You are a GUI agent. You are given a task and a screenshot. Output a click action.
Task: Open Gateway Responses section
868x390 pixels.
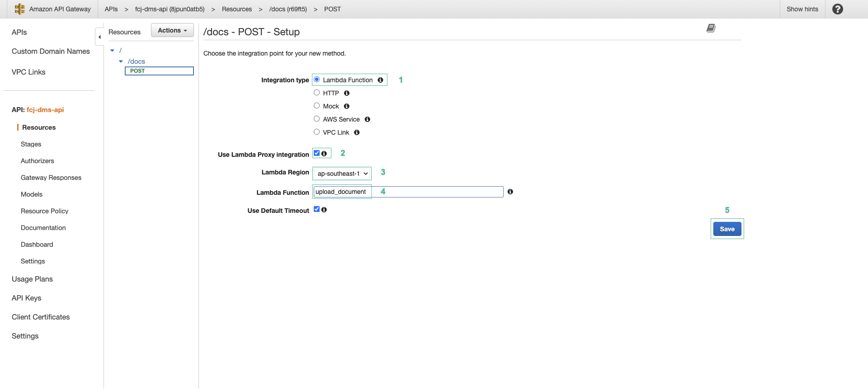[51, 178]
